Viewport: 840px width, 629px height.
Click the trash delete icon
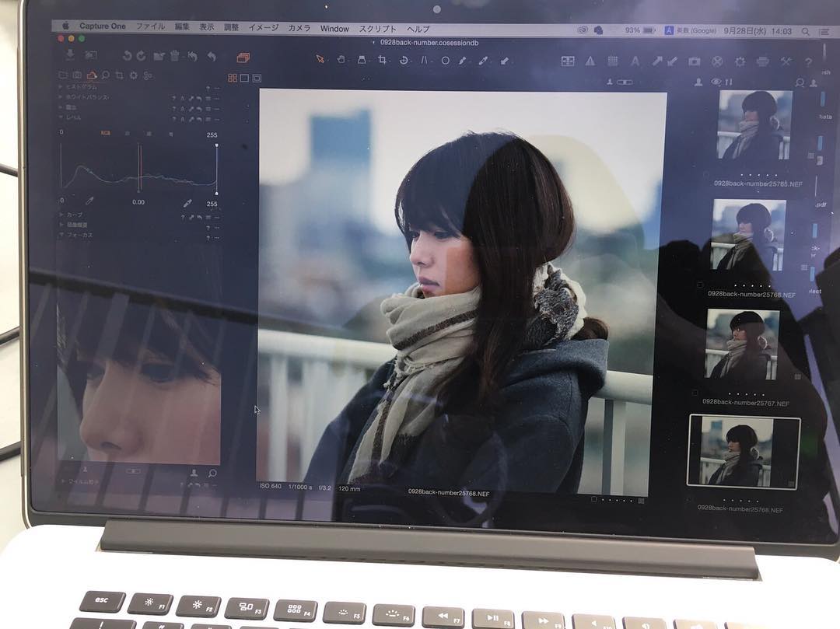point(174,55)
